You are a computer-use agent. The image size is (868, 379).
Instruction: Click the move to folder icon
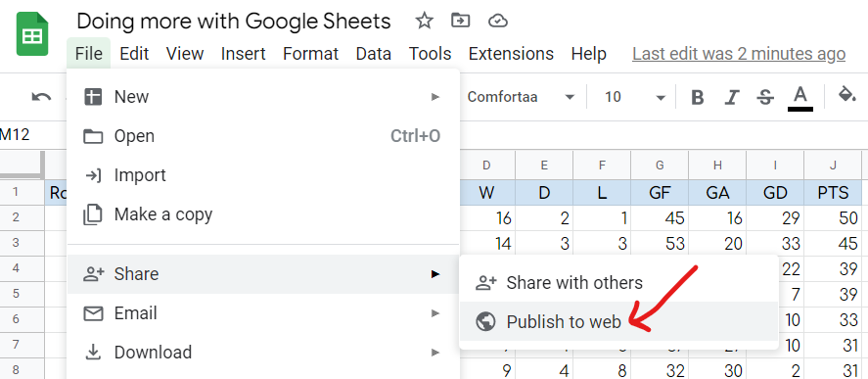461,22
